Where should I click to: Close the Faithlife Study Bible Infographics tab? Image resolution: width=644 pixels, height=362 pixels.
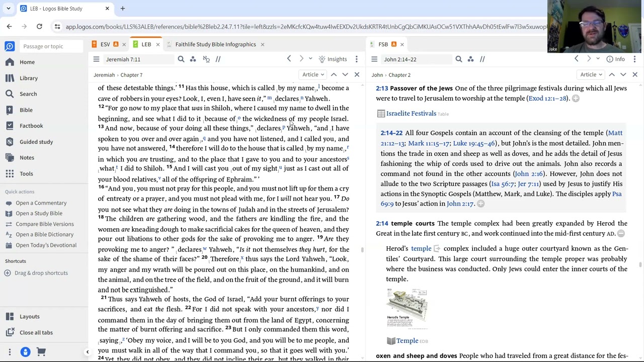[262, 44]
